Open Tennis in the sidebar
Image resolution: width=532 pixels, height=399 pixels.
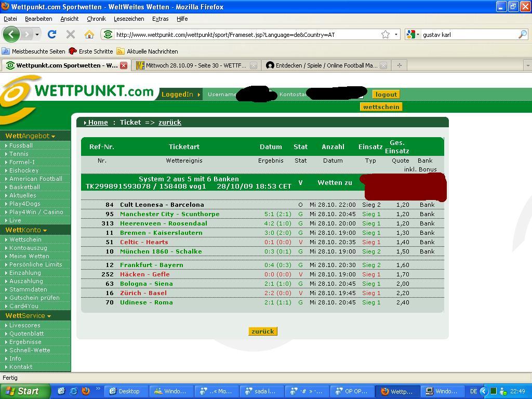19,154
